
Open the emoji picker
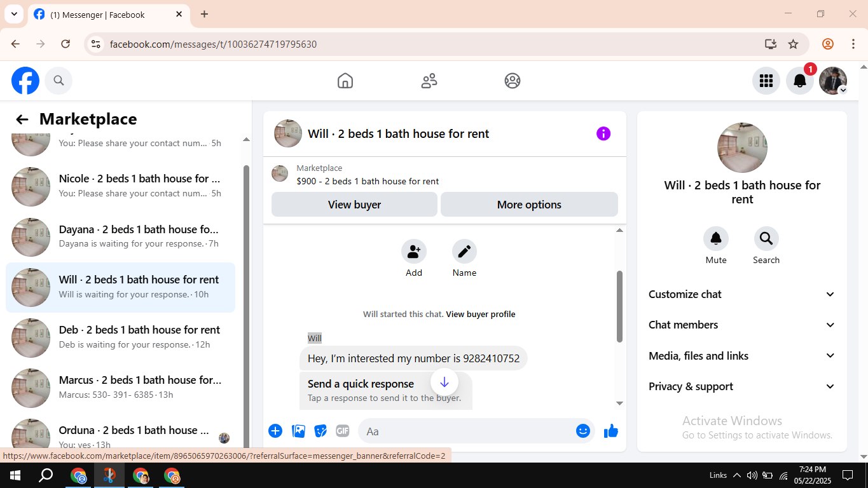coord(583,431)
